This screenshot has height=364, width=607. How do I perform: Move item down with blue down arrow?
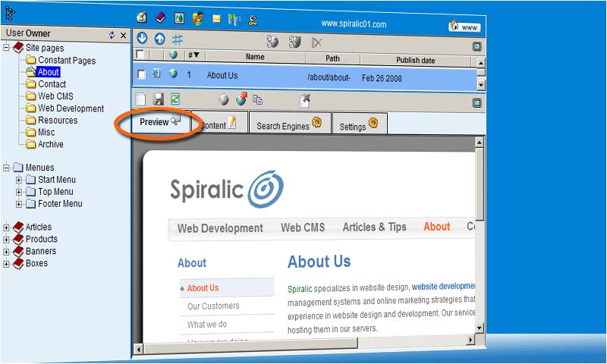click(142, 38)
